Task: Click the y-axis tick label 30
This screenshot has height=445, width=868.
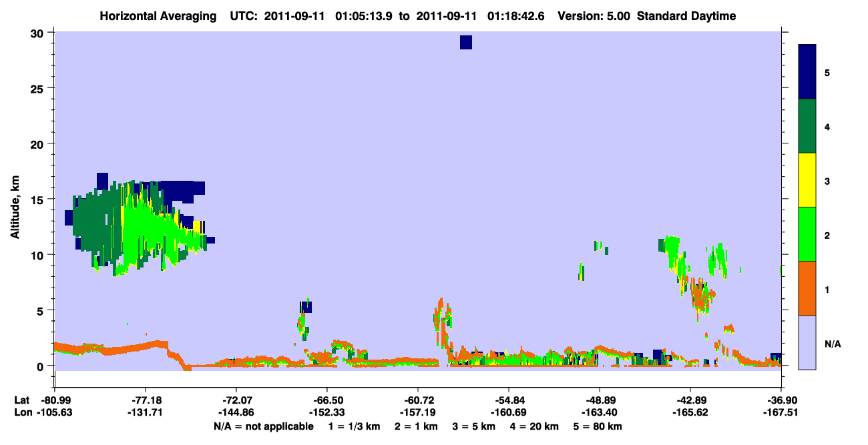Action: coord(38,33)
